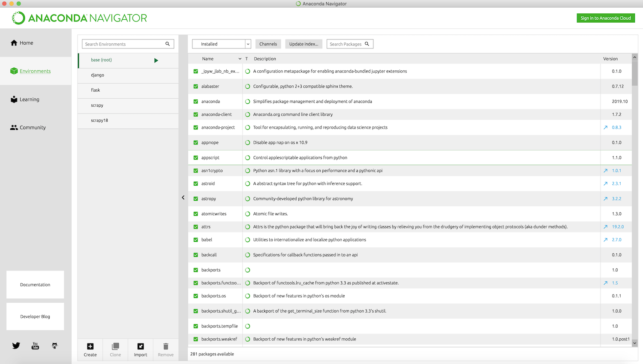Go to the Home tab

(36, 43)
